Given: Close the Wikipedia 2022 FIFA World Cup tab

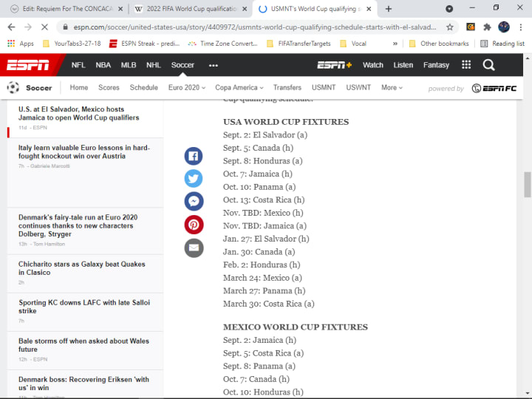Looking at the screenshot, I should pyautogui.click(x=245, y=9).
